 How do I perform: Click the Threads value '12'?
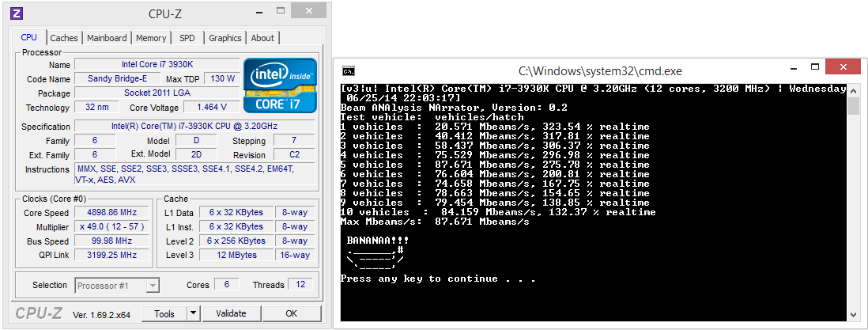pyautogui.click(x=300, y=285)
